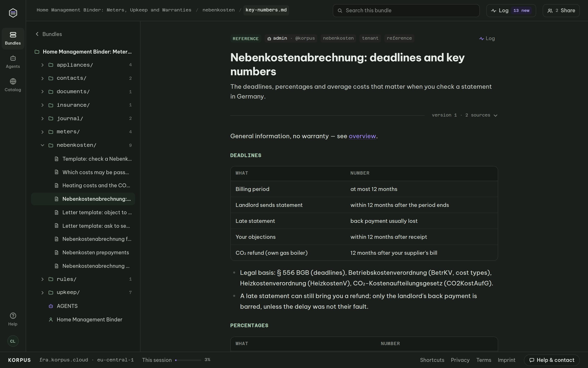Open the Catalog sidebar section
The width and height of the screenshot is (588, 368).
pos(13,85)
